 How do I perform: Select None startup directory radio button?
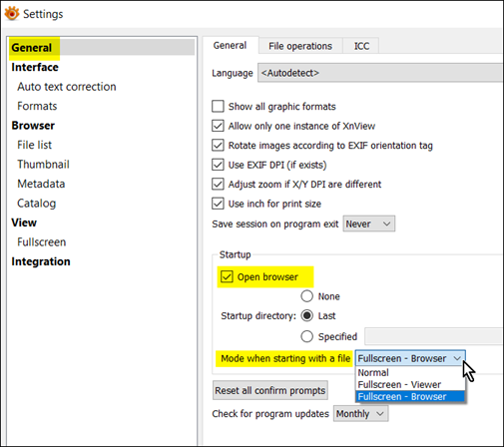306,296
